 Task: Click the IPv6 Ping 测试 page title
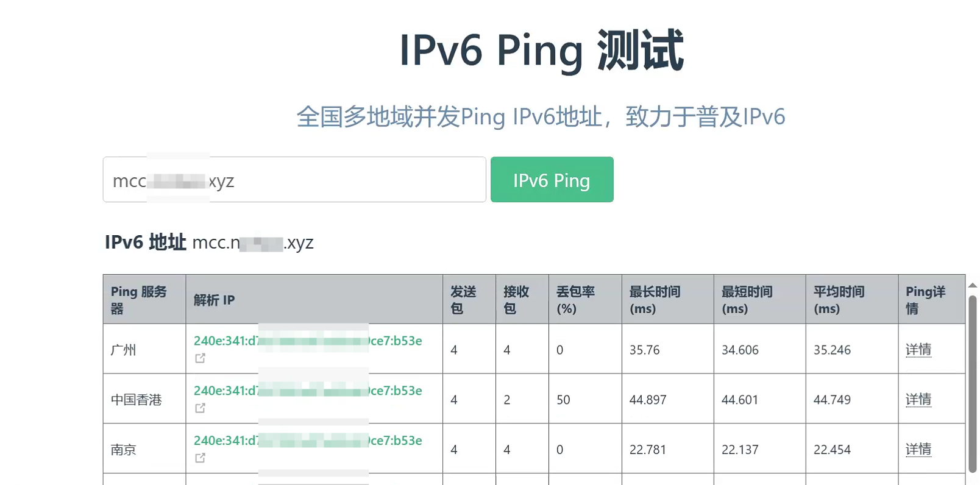541,50
